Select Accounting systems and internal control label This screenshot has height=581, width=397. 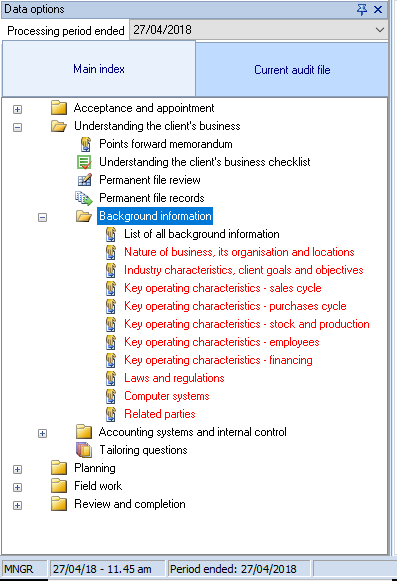pos(193,432)
